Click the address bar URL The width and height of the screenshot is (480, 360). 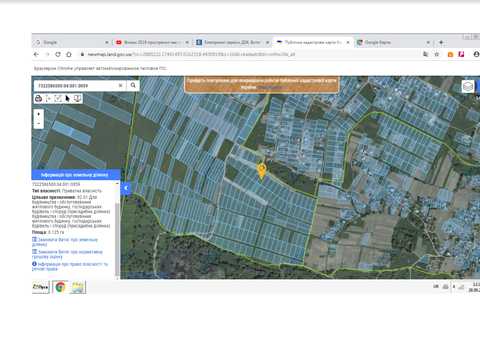pos(191,54)
